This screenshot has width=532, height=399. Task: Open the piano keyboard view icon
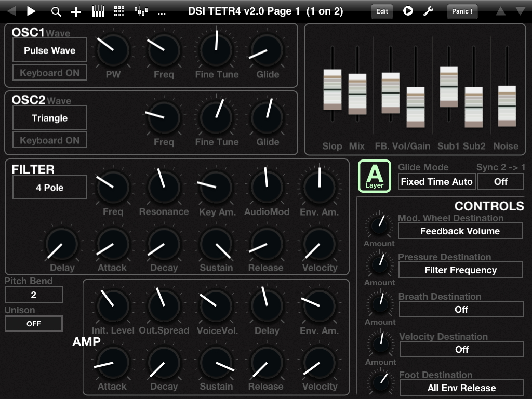(98, 11)
